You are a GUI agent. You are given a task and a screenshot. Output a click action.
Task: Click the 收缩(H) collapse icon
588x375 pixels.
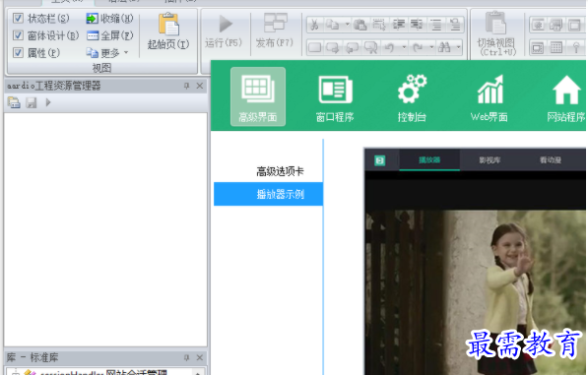(x=92, y=19)
